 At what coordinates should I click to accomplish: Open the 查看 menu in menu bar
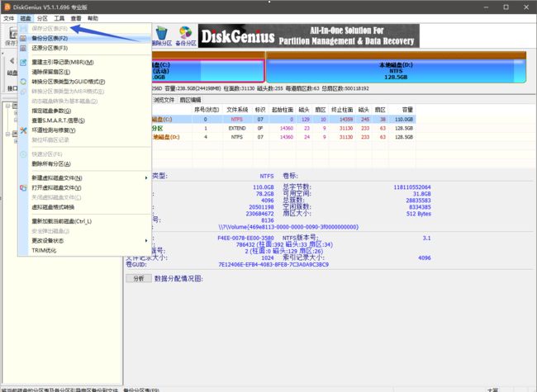pyautogui.click(x=76, y=18)
